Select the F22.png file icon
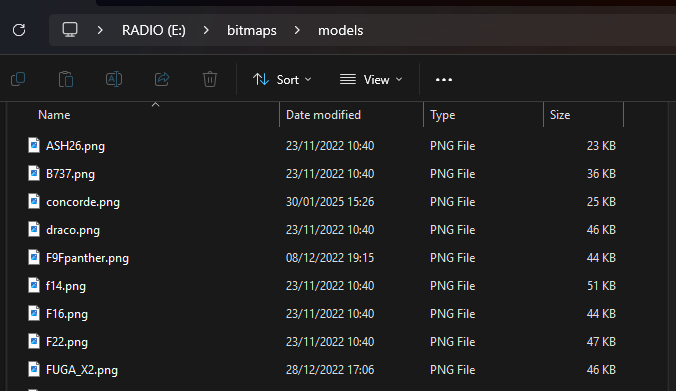 (x=34, y=341)
